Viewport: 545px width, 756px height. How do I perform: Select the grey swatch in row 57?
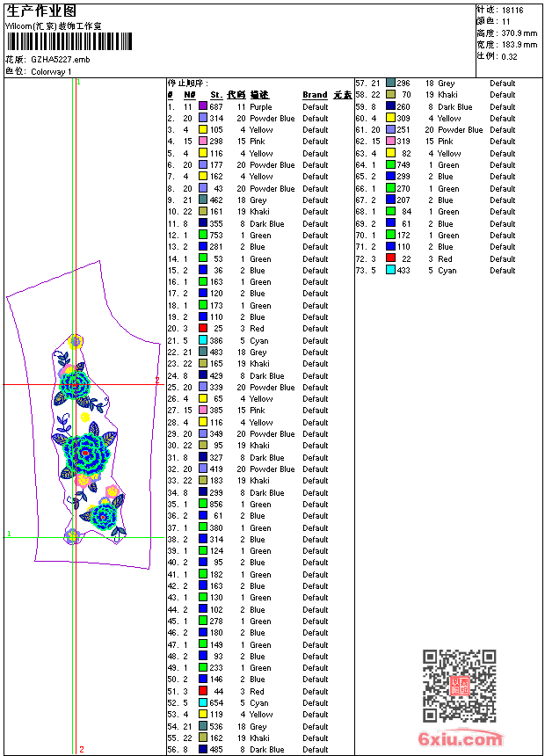(x=390, y=83)
